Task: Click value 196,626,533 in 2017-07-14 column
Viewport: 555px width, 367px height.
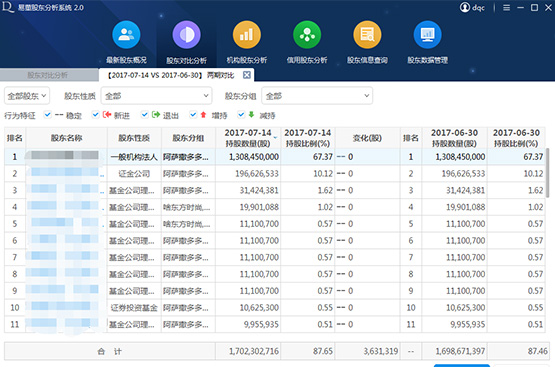Action: (257, 174)
